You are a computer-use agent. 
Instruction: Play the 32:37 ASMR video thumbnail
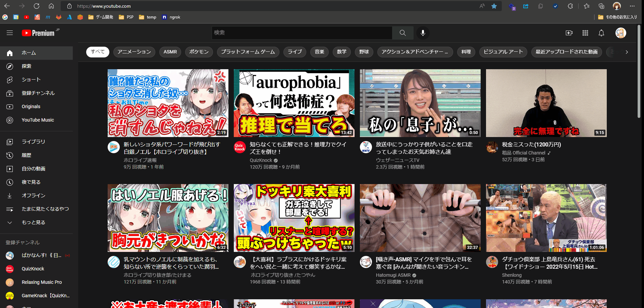420,218
